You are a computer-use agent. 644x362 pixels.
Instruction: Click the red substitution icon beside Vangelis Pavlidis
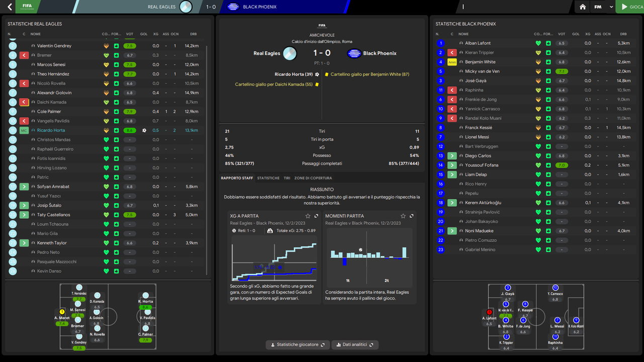point(24,121)
